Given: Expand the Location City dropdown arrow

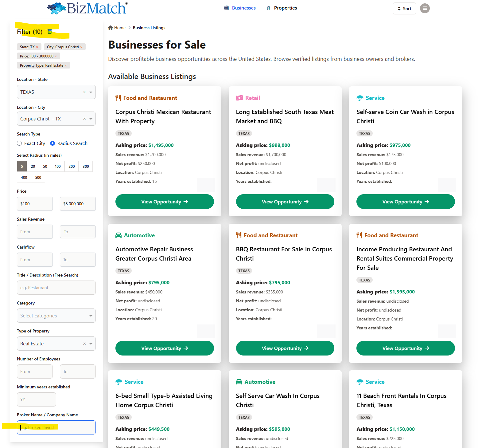Looking at the screenshot, I should click(91, 119).
